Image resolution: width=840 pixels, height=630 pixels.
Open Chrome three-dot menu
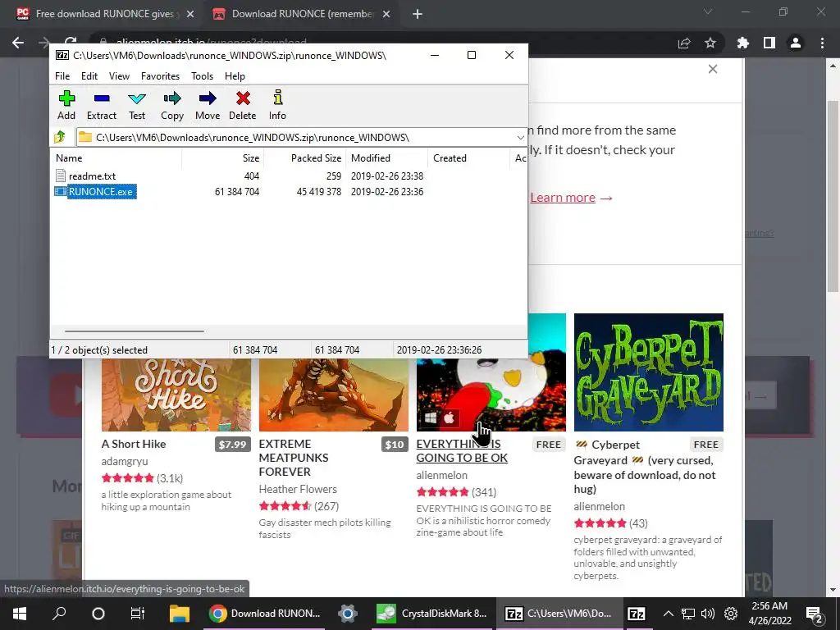(x=822, y=43)
